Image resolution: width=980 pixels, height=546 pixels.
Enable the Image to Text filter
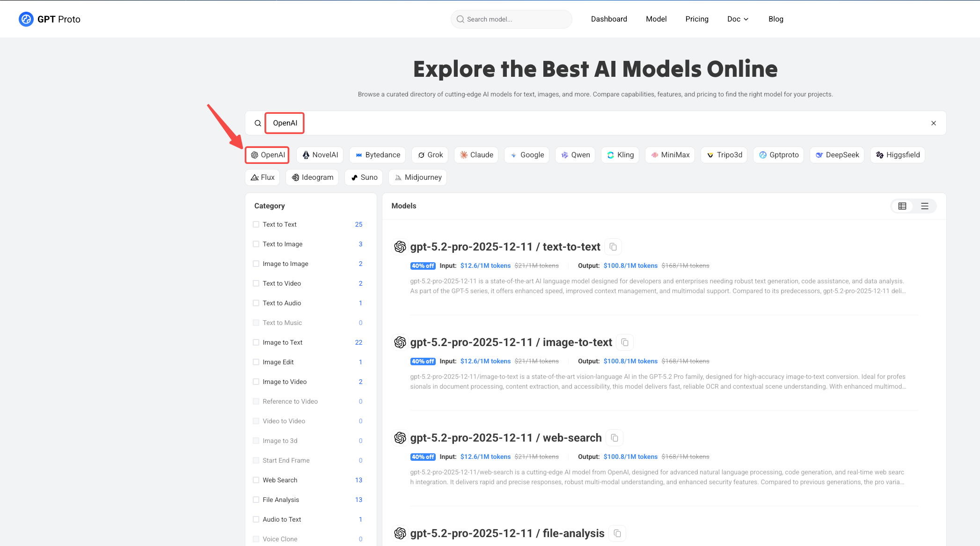coord(256,342)
